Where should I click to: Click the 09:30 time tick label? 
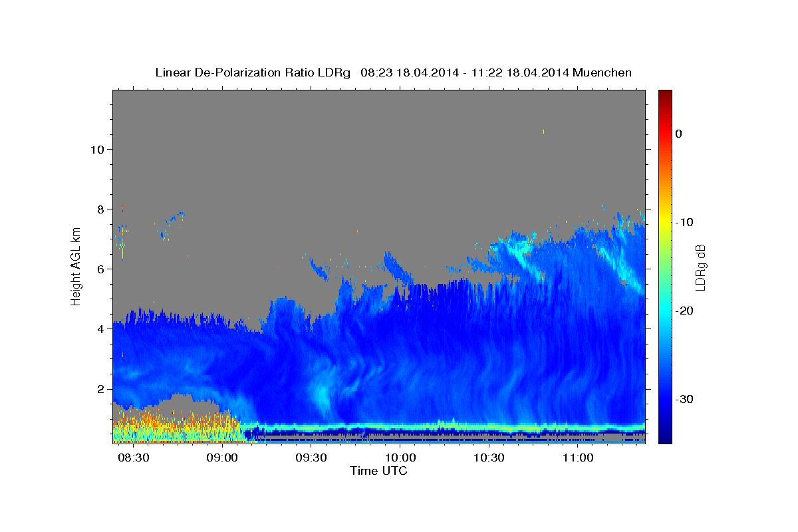pyautogui.click(x=311, y=458)
